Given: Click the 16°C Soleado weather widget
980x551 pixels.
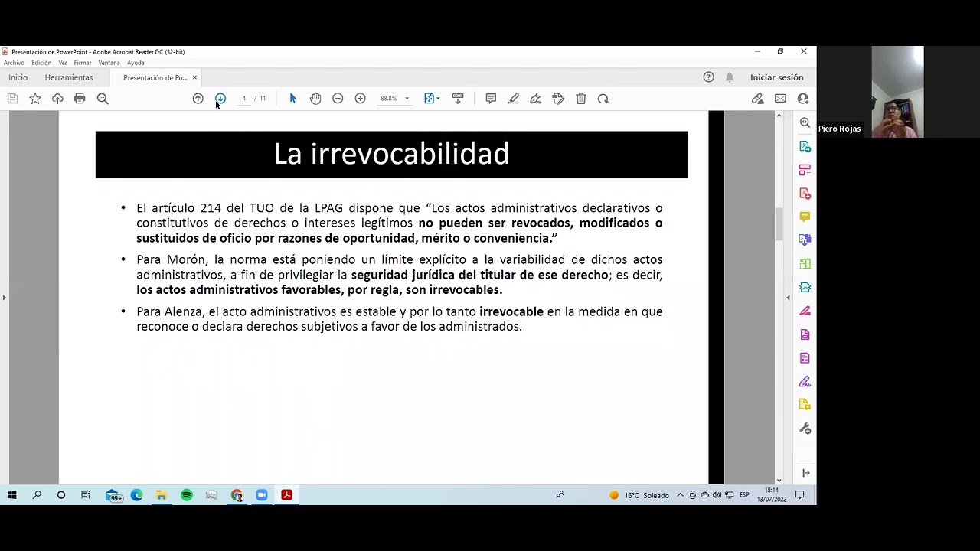Looking at the screenshot, I should (x=639, y=495).
